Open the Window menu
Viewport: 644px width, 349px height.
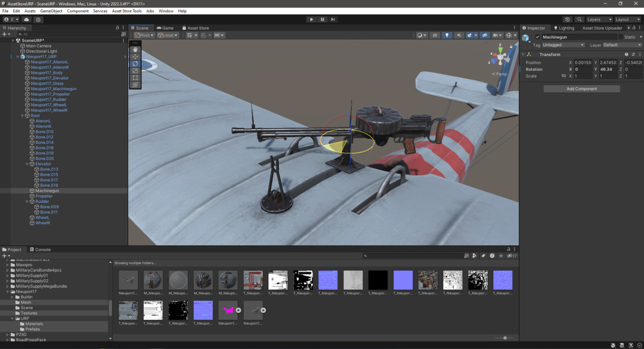click(x=166, y=10)
